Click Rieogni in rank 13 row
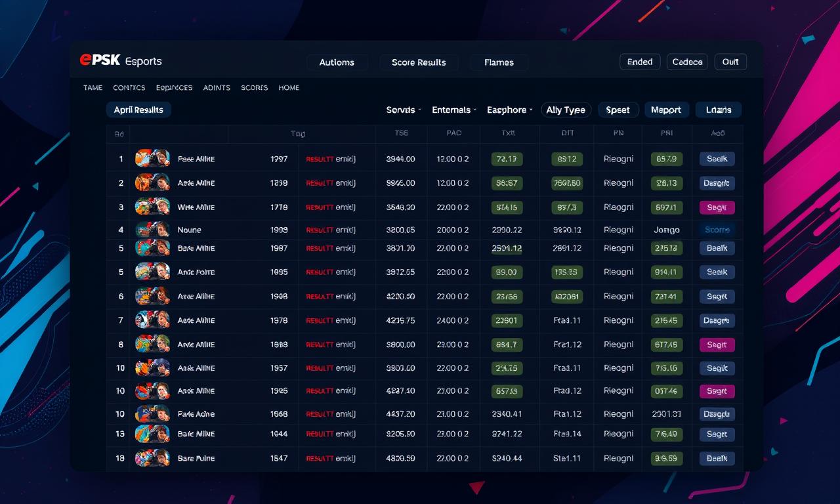Viewport: 840px width, 504px height. click(x=618, y=434)
